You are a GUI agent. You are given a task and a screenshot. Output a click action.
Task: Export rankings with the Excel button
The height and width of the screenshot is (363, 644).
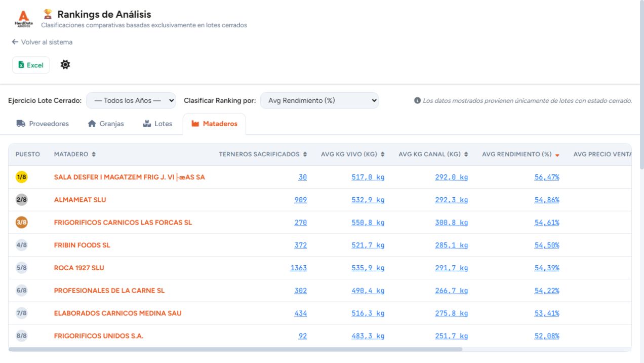pyautogui.click(x=31, y=65)
